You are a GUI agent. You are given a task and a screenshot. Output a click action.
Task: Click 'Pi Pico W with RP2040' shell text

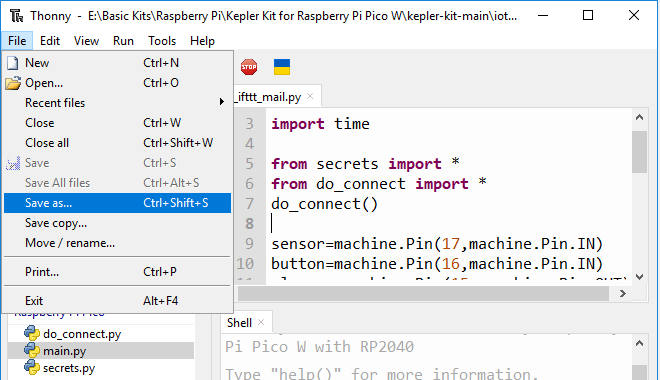(319, 347)
